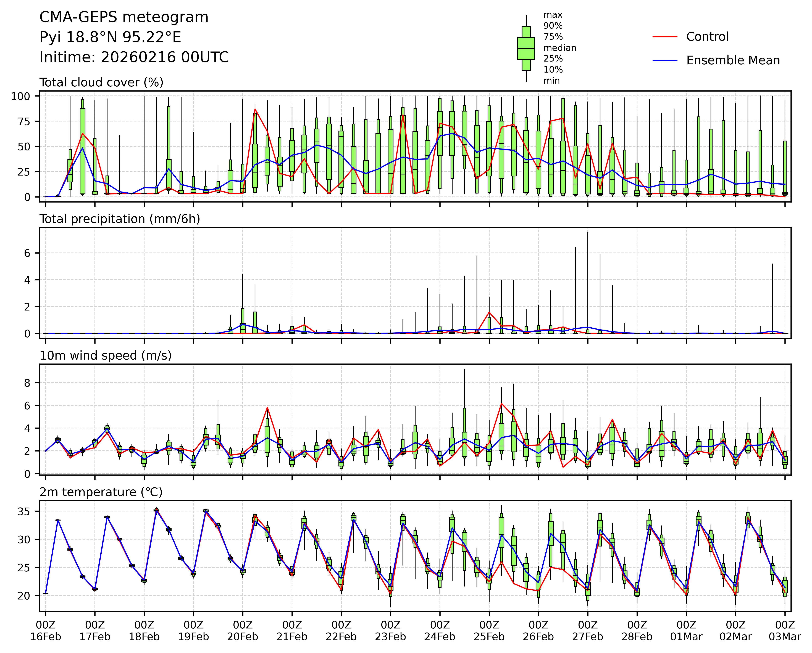Click the 'Total cloud cover (%)' panel title
The width and height of the screenshot is (812, 653).
pyautogui.click(x=101, y=82)
